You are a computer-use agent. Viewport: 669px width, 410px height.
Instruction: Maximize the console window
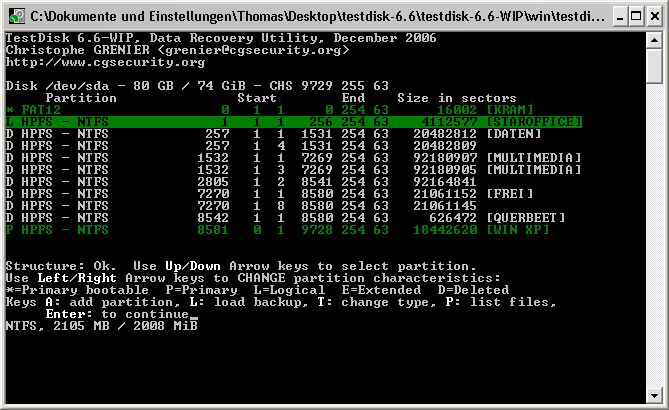point(636,17)
